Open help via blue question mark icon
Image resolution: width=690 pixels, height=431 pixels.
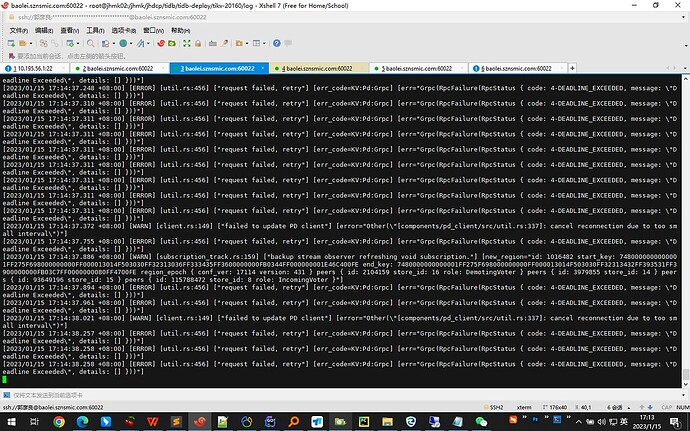(277, 43)
